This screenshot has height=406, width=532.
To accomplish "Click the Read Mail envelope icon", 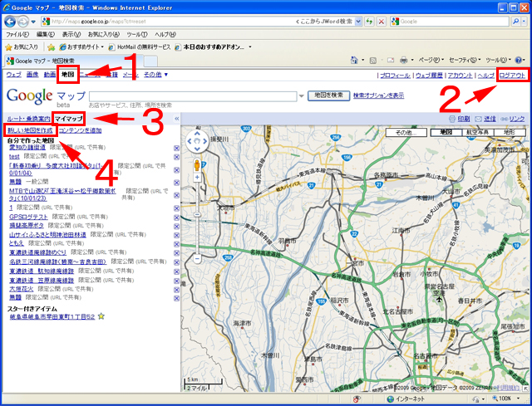I will coord(391,61).
